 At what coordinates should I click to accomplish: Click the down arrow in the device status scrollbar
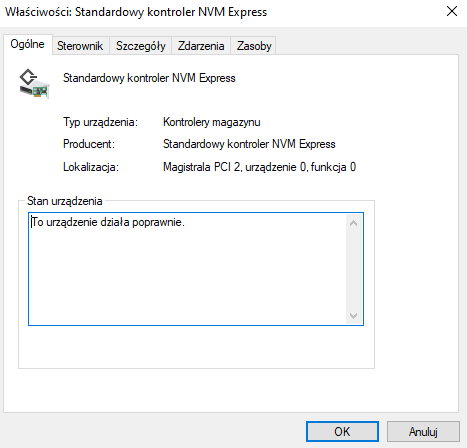click(354, 315)
